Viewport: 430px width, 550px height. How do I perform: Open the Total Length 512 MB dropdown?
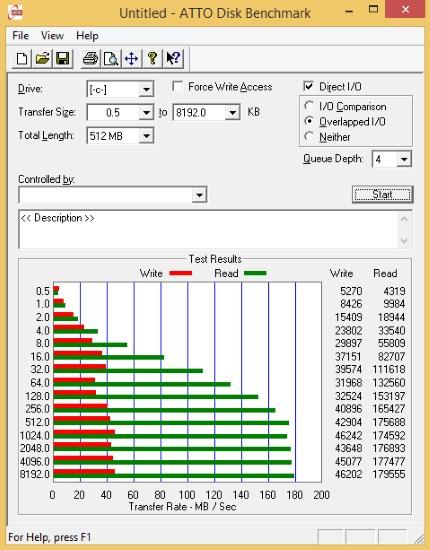(146, 136)
